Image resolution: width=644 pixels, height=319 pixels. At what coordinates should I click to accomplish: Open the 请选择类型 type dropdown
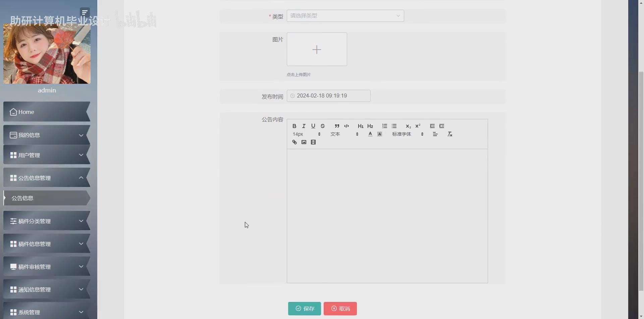tap(345, 15)
